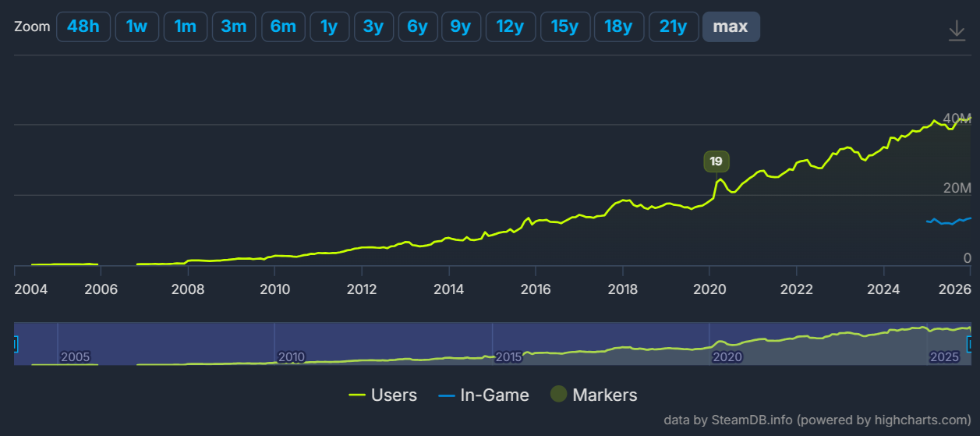Switch zoom to 3y
The height and width of the screenshot is (436, 980).
pyautogui.click(x=373, y=27)
